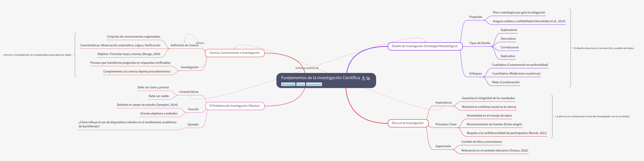Select the Tipos de Diseño subtopic
The width and height of the screenshot is (644, 161).
[x=479, y=43]
